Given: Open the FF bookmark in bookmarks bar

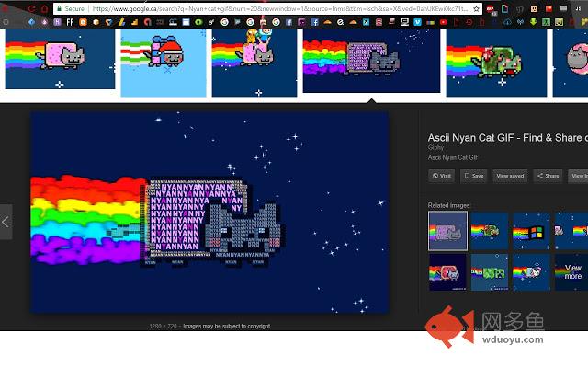Looking at the screenshot, I should point(70,22).
